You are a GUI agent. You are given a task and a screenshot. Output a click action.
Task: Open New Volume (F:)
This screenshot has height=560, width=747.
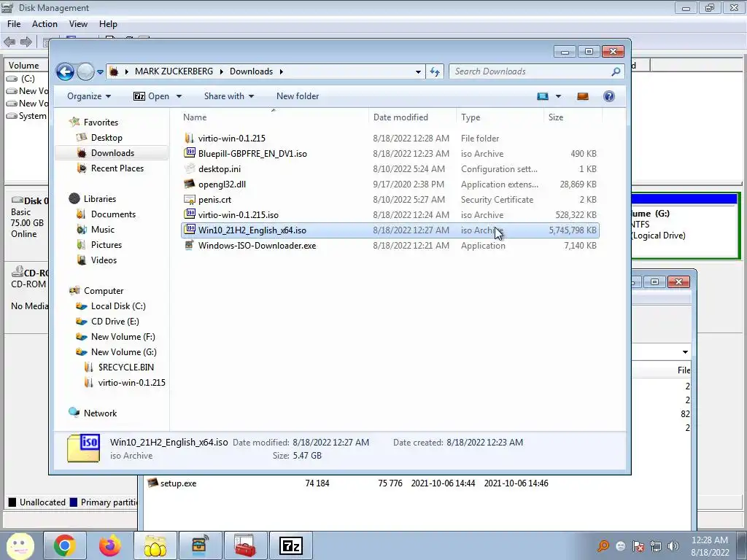click(x=123, y=337)
